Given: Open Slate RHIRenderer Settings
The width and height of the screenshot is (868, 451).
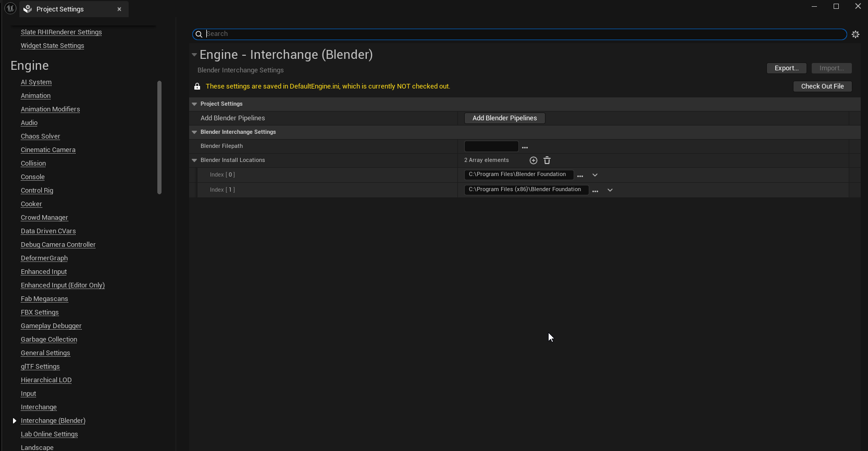Looking at the screenshot, I should 61,32.
